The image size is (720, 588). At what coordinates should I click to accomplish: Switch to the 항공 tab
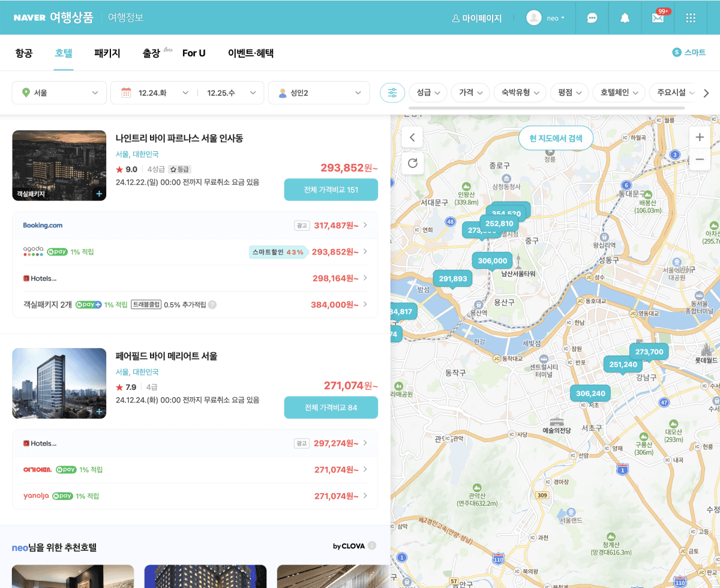24,53
